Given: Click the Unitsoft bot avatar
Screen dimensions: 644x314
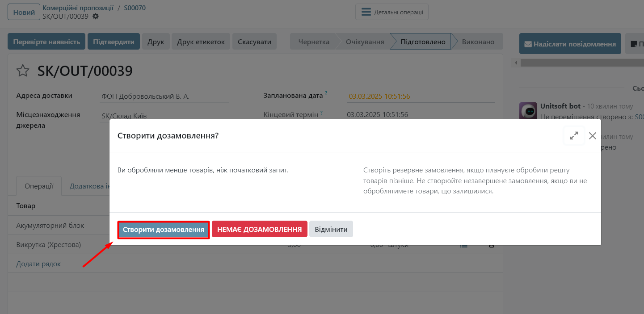Looking at the screenshot, I should pyautogui.click(x=528, y=111).
